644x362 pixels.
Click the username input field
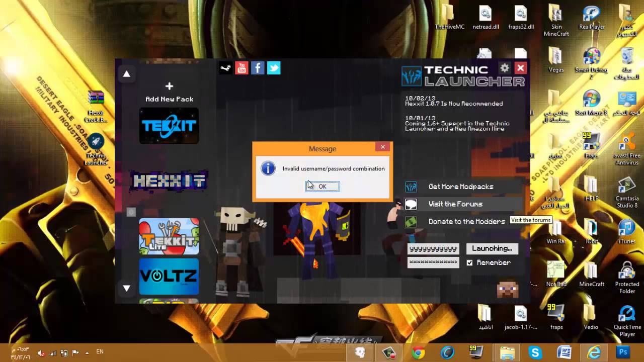433,249
